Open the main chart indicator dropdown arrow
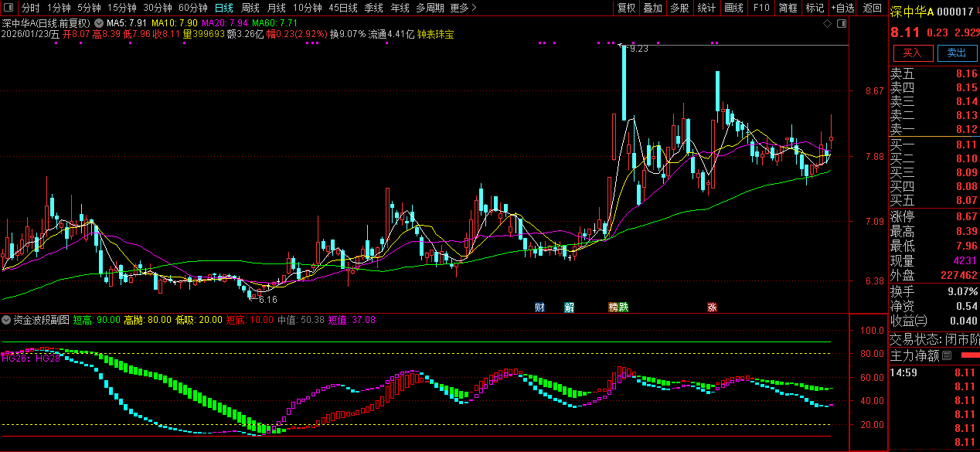This screenshot has width=980, height=452. (99, 24)
